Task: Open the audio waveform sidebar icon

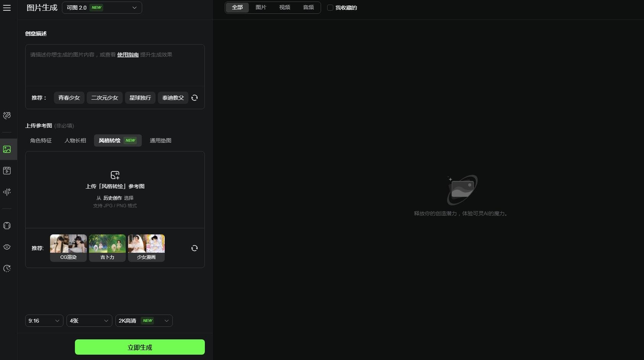Action: point(7,192)
